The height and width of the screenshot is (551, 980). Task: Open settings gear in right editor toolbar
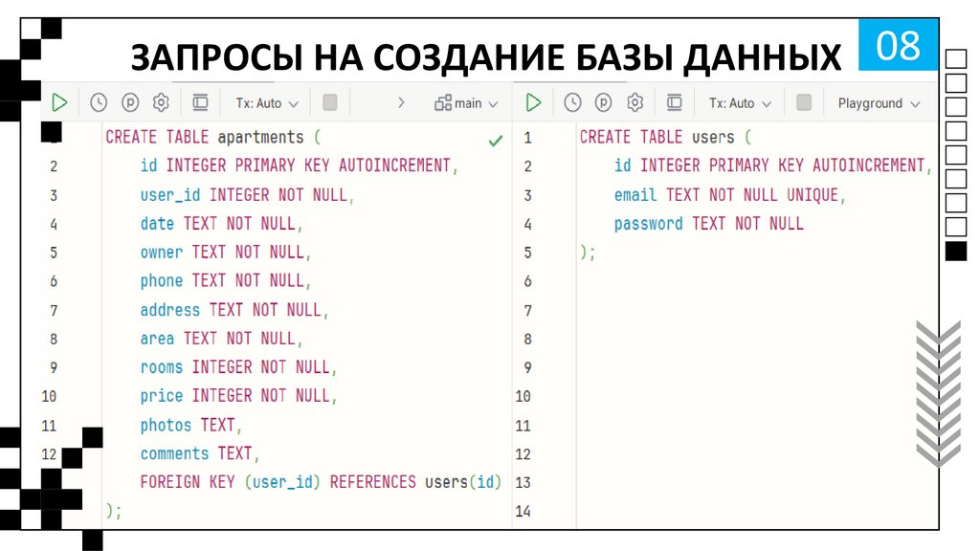pos(635,102)
